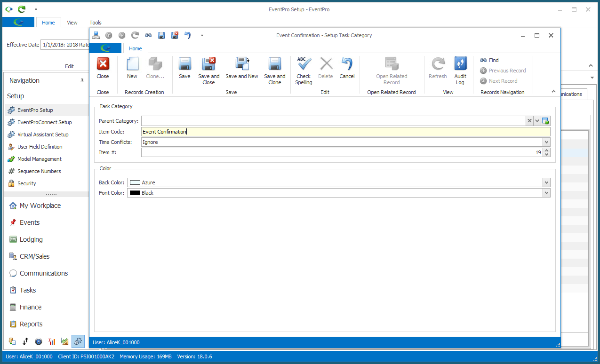Go to My Workplace section

[47, 206]
